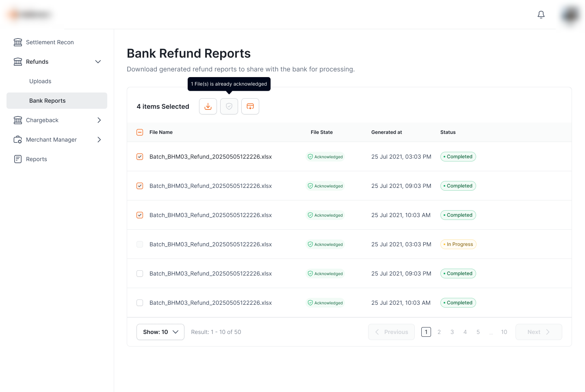The width and height of the screenshot is (585, 392).
Task: Click the File Name column header
Action: tap(161, 132)
